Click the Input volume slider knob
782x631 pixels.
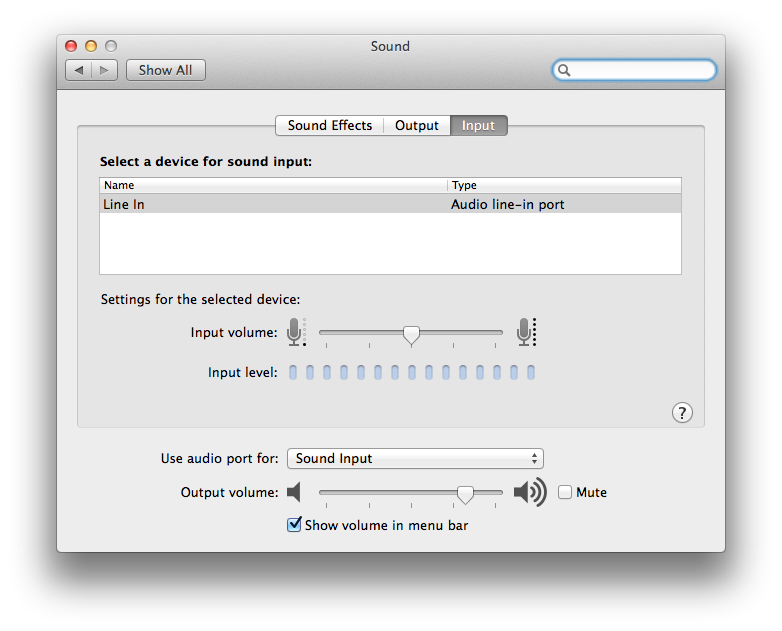411,335
